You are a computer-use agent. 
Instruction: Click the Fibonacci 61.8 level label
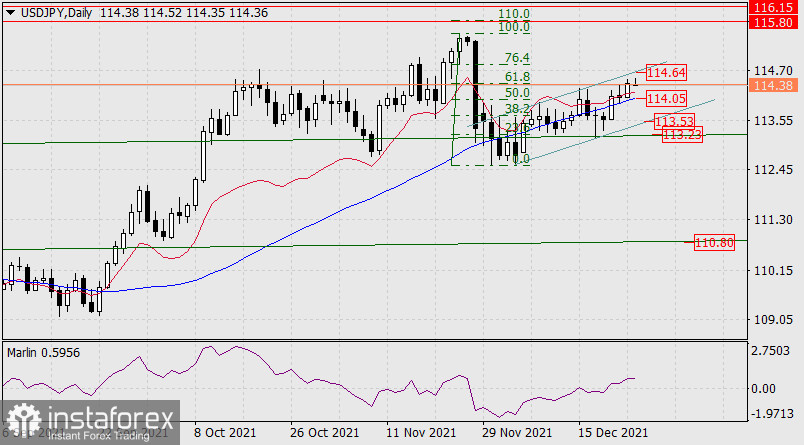[x=516, y=77]
